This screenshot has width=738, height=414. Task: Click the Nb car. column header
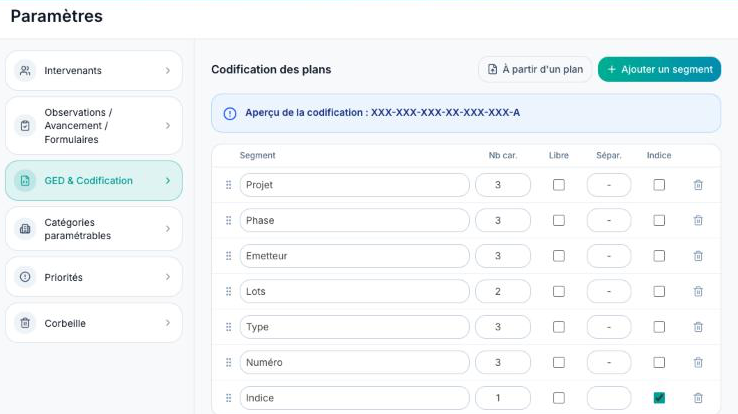click(503, 155)
